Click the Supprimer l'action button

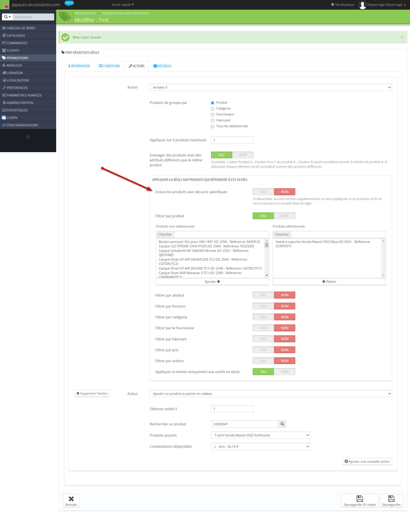pyautogui.click(x=92, y=393)
